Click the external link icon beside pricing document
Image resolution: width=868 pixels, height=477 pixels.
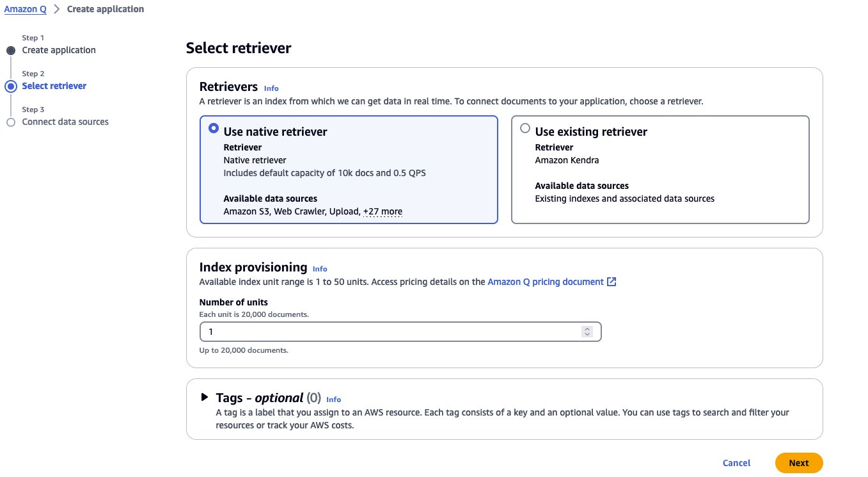[x=612, y=282]
